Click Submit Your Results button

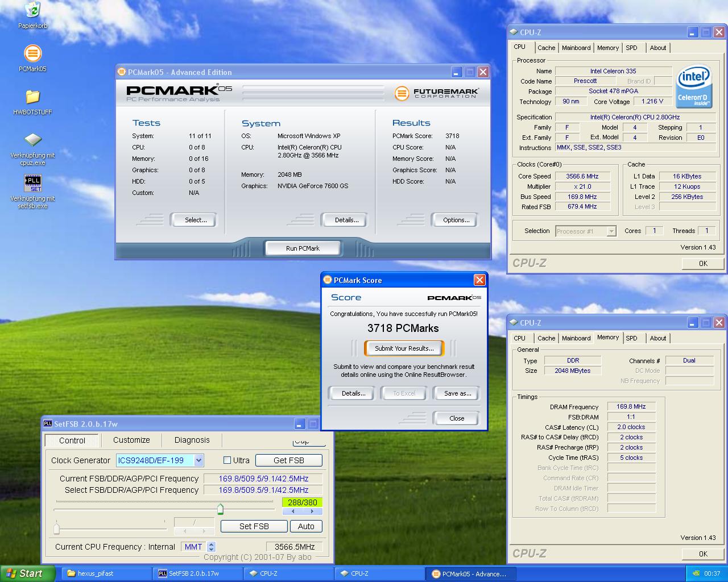[404, 348]
